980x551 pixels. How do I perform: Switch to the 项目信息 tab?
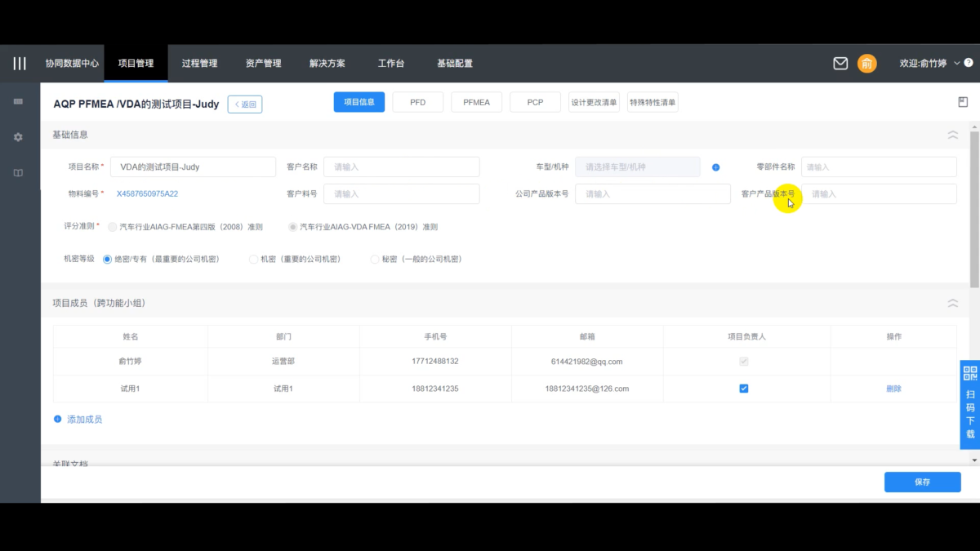[359, 102]
